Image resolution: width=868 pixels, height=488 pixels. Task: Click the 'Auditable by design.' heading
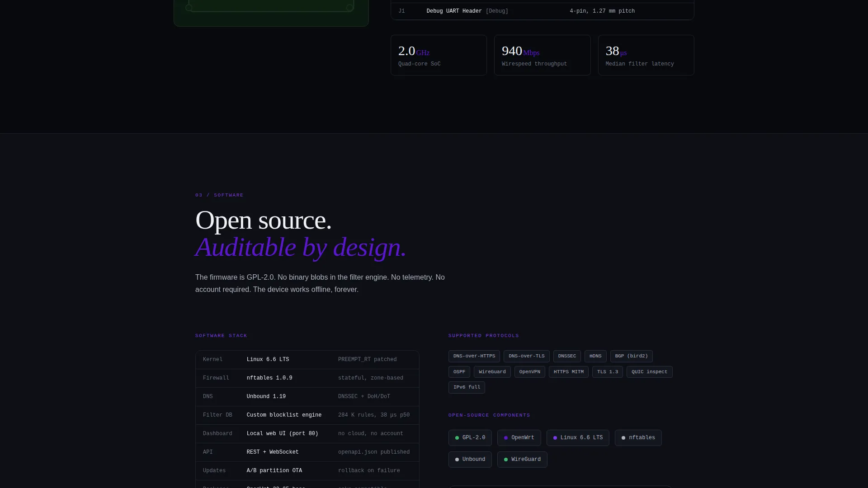[x=301, y=247]
